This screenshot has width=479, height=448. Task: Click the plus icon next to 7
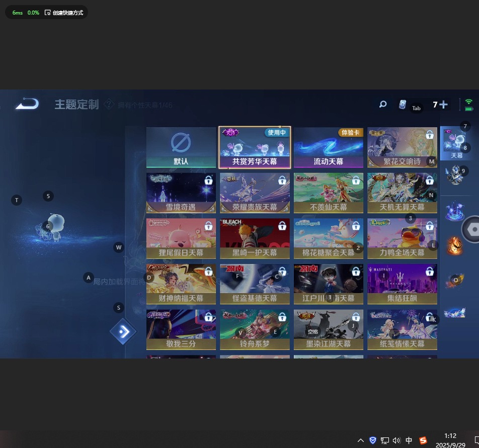coord(443,105)
